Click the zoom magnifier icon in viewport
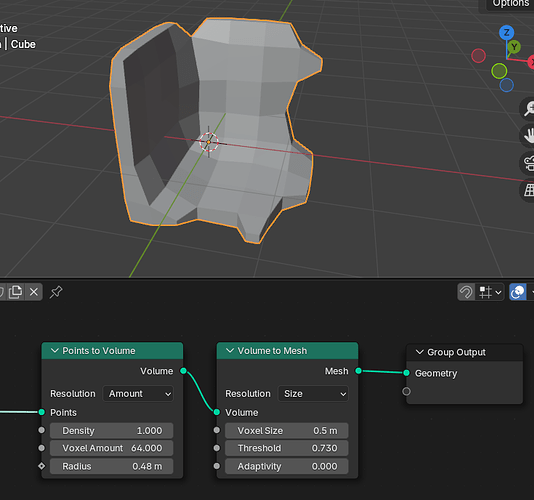This screenshot has height=500, width=534. pos(529,109)
